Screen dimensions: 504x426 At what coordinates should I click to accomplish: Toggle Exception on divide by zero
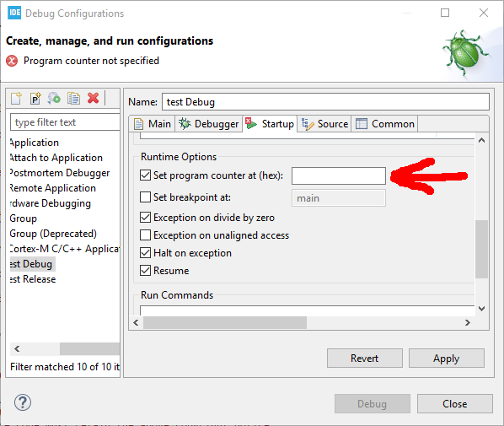click(x=145, y=218)
